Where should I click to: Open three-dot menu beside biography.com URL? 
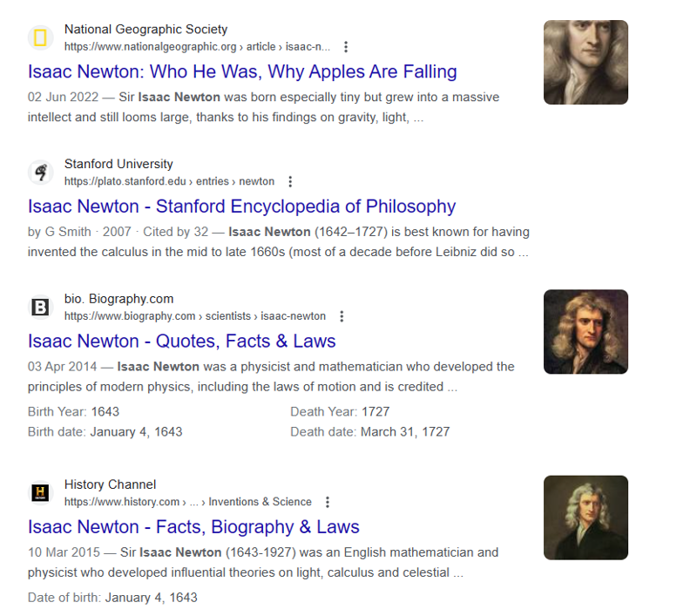[342, 316]
